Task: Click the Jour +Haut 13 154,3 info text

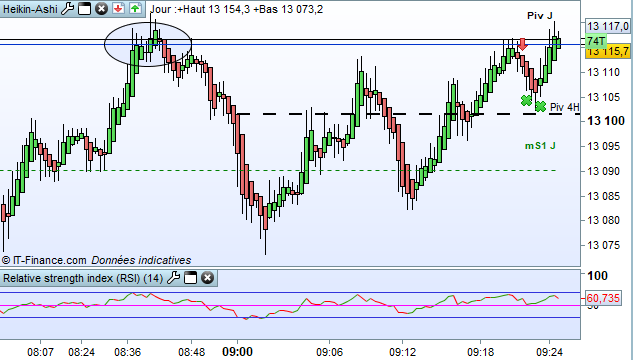Action: [237, 9]
